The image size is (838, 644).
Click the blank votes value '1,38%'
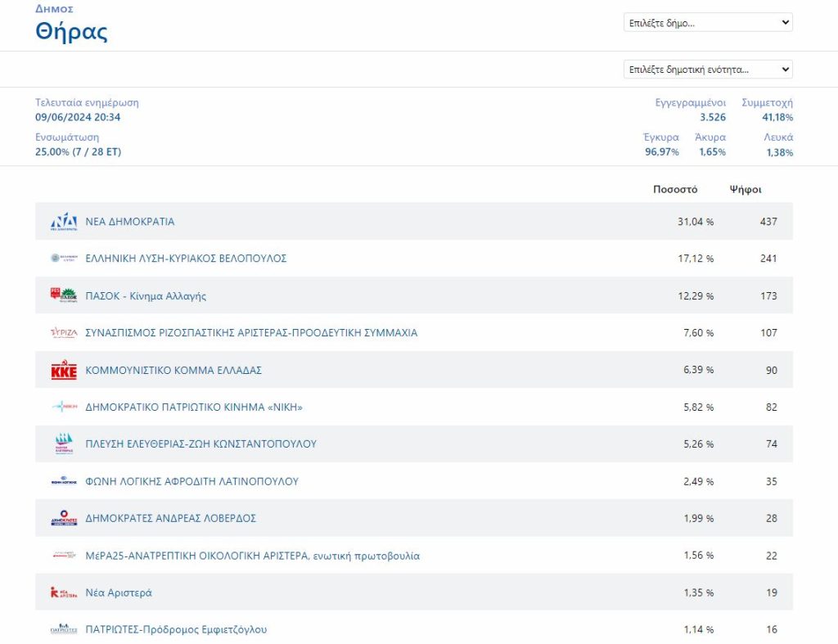780,152
